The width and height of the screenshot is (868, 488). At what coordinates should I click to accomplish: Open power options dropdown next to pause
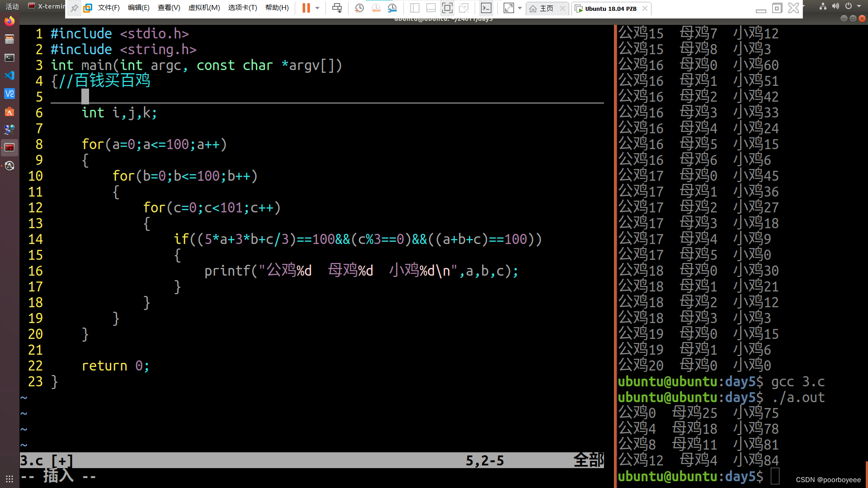click(317, 8)
